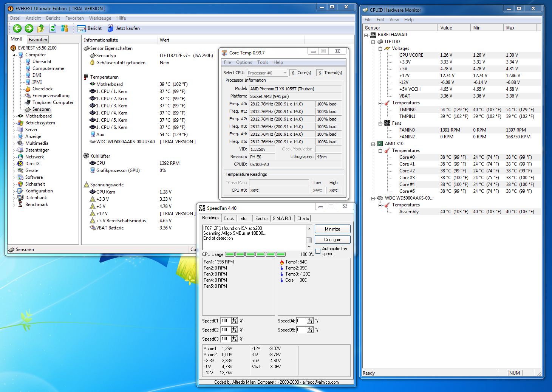Select the DirectX tree node
Image resolution: width=552 pixels, height=392 pixels.
(32, 164)
